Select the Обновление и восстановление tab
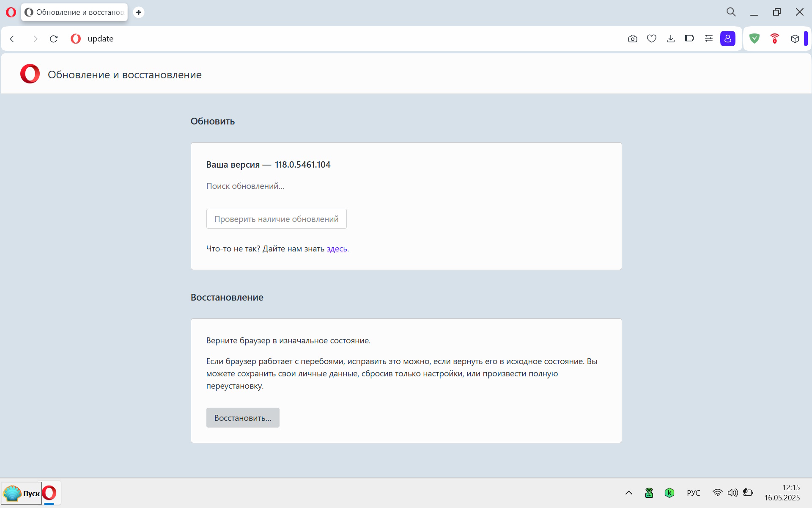 pos(74,12)
